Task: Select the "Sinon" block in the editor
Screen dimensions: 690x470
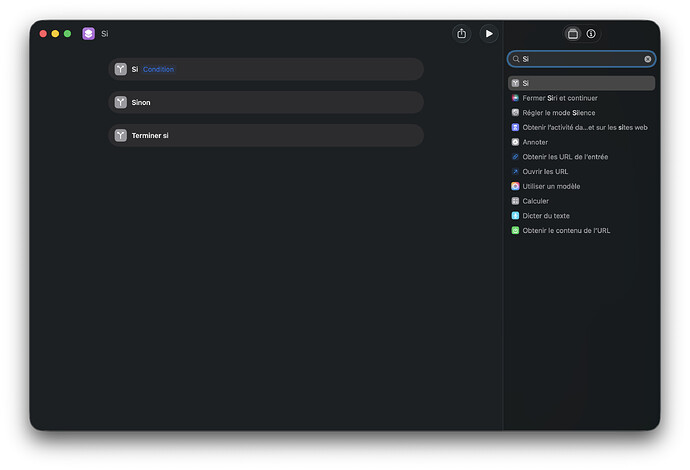Action: point(265,102)
